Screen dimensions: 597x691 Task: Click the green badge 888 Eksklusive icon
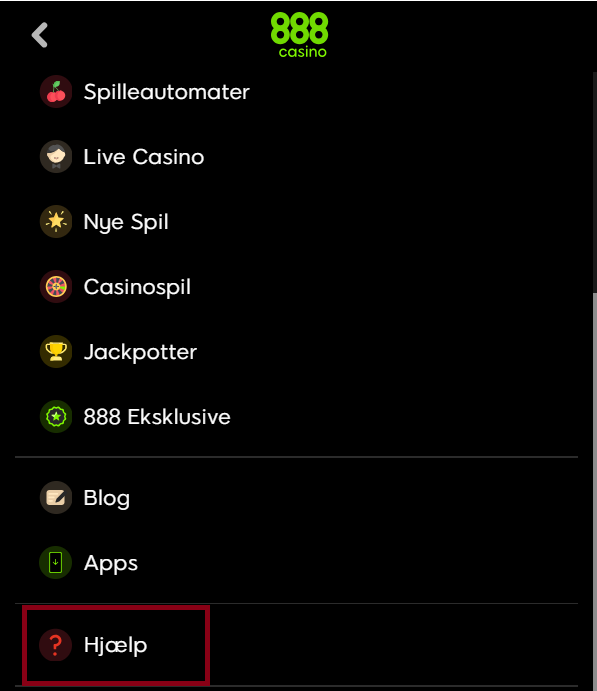56,416
